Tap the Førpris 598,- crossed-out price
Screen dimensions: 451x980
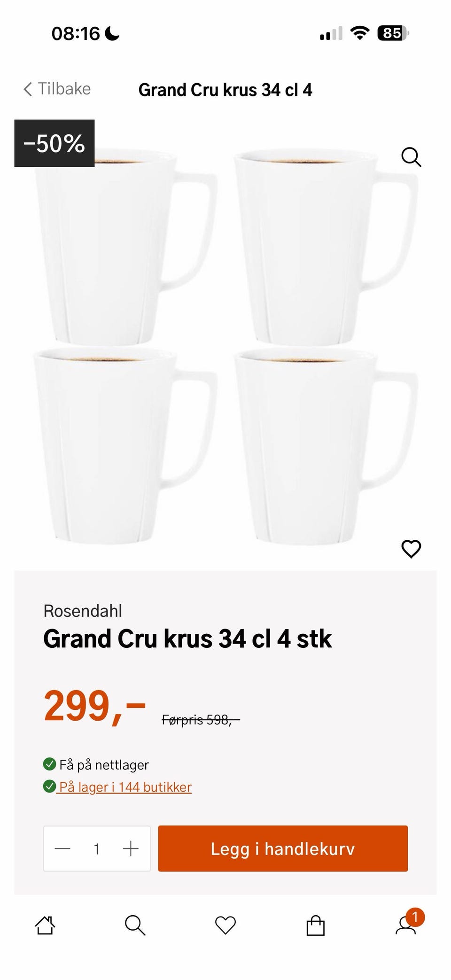201,720
